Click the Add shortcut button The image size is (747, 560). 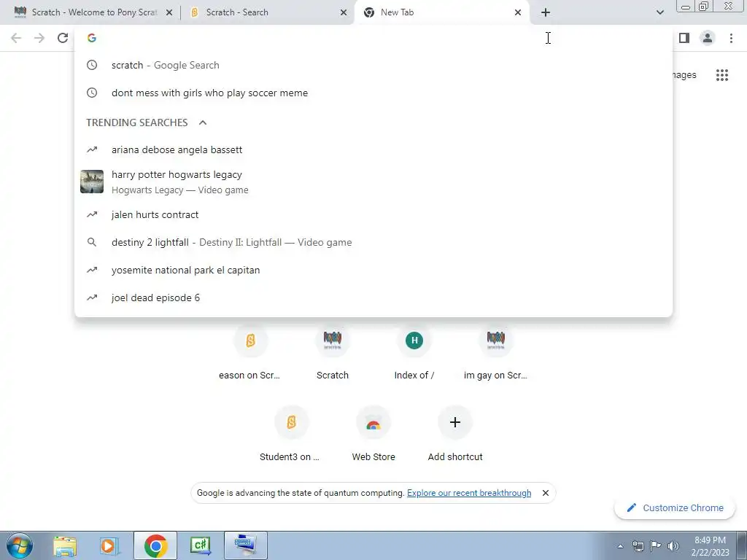click(455, 435)
